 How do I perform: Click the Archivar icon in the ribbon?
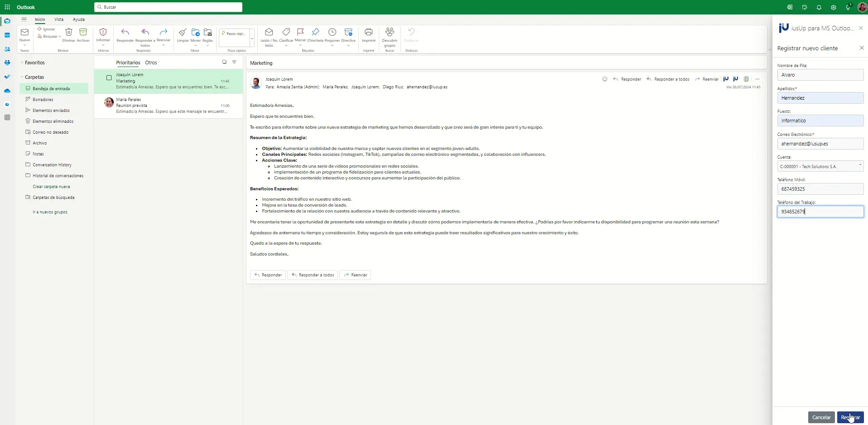83,33
